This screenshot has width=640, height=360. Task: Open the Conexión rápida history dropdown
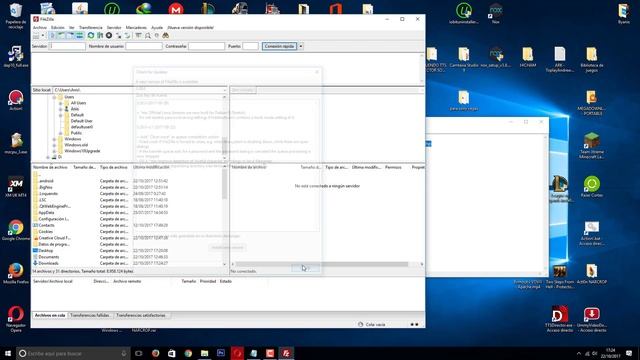tap(301, 46)
